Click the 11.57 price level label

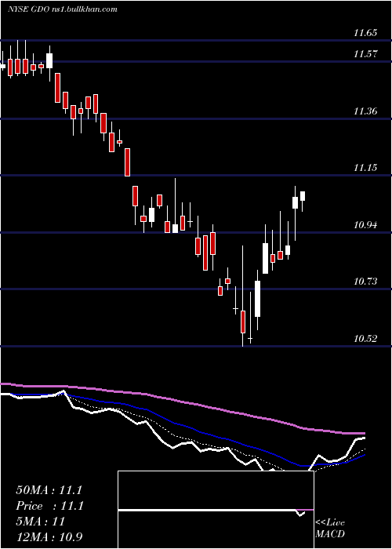point(365,54)
